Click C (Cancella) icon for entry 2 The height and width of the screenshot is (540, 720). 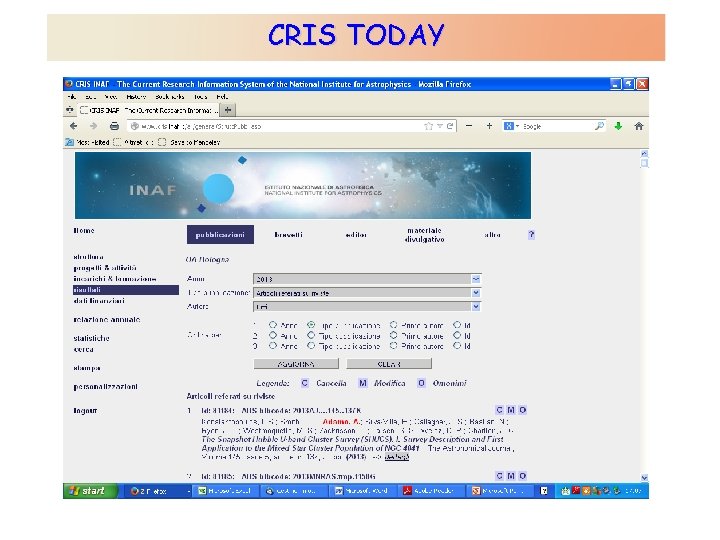point(500,476)
